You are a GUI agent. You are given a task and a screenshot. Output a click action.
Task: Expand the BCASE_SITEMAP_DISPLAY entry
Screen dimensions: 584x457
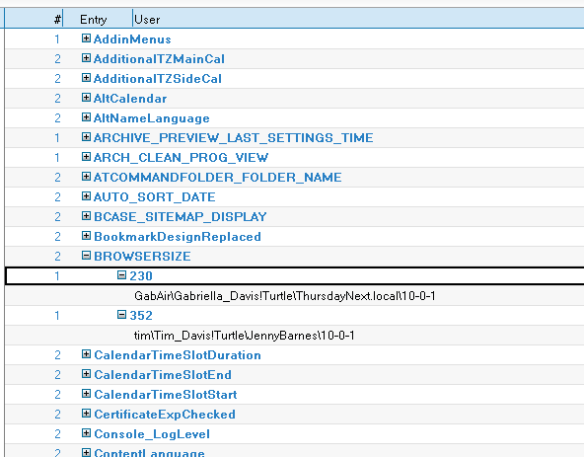click(86, 216)
